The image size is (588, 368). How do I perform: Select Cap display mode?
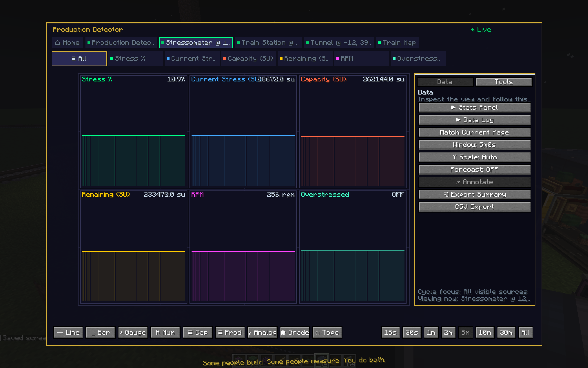pyautogui.click(x=198, y=333)
